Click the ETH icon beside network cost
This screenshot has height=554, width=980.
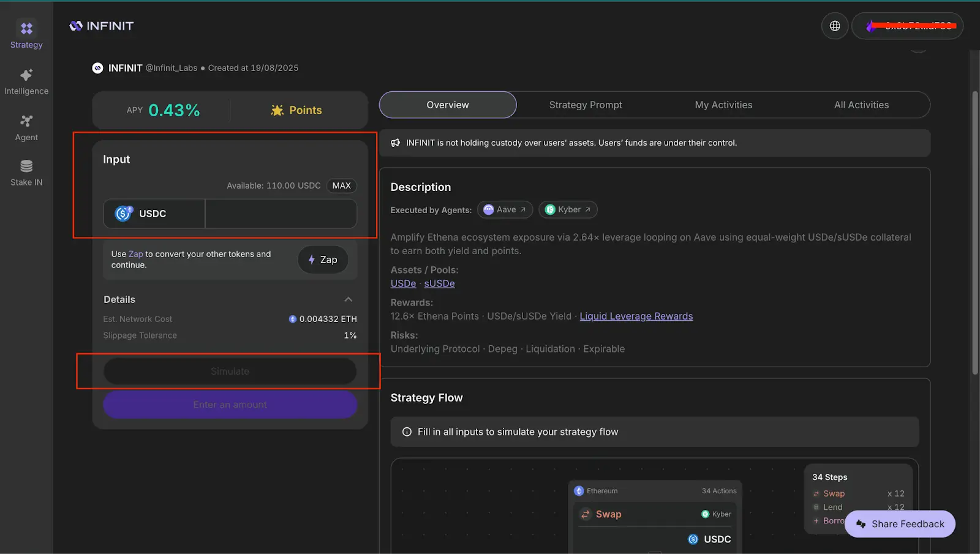pos(293,319)
